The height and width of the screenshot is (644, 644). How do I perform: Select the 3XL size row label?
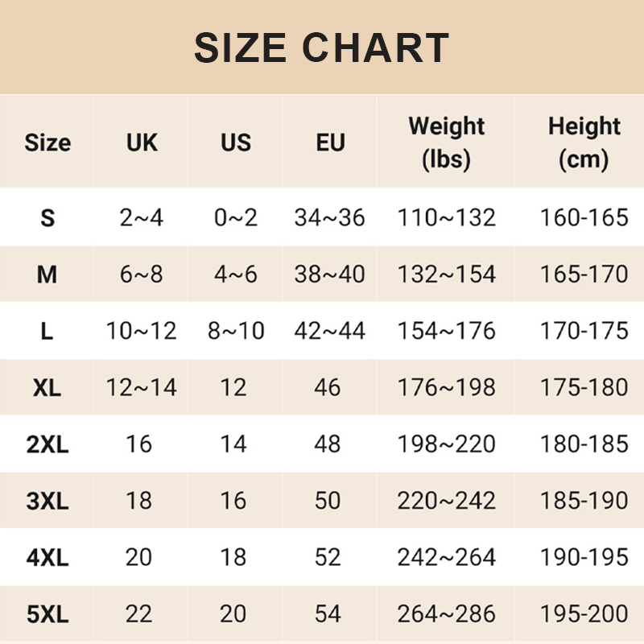pos(47,501)
